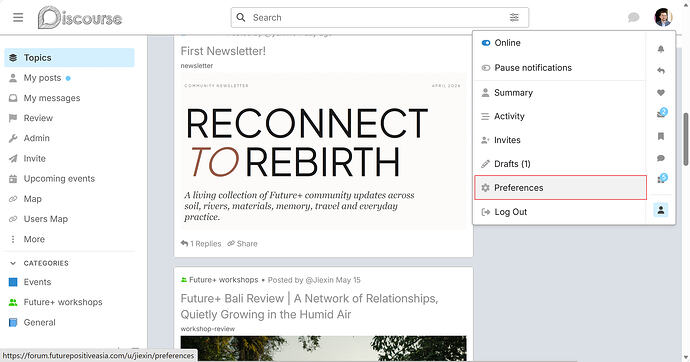Screen dimensions: 690x362
Task: Select Preferences in user menu
Action: pyautogui.click(x=560, y=187)
